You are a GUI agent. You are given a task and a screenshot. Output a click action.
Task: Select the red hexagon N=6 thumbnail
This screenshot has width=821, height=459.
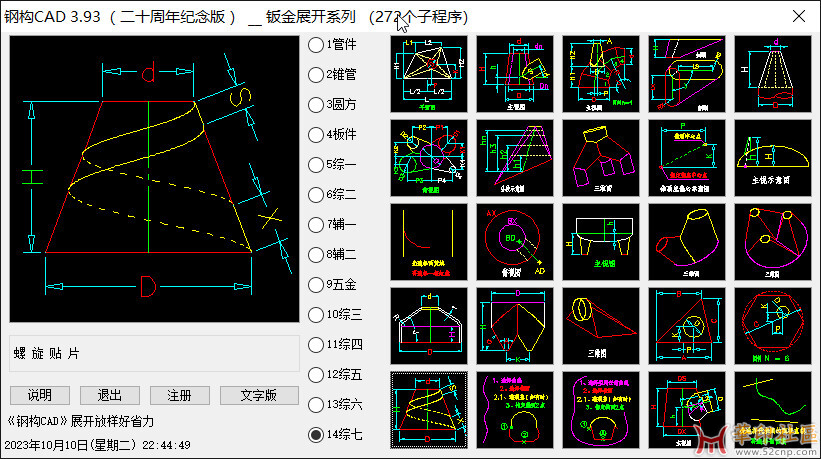point(772,326)
